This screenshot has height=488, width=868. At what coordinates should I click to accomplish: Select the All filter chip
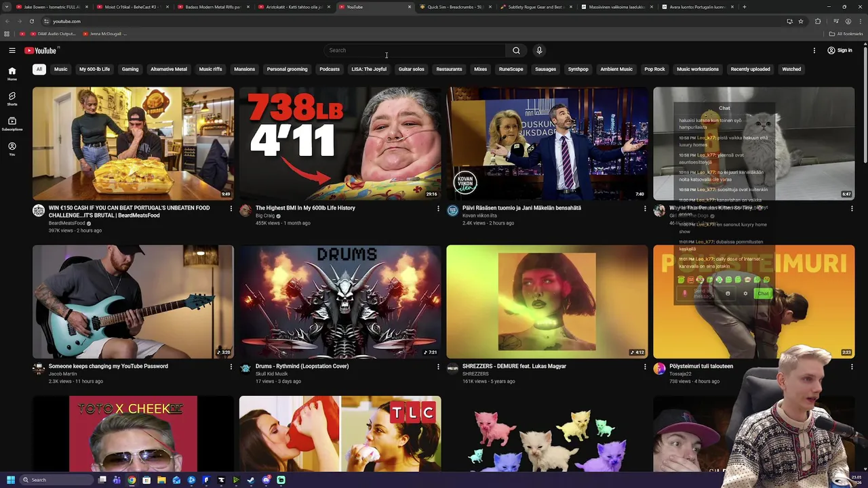[x=39, y=69]
